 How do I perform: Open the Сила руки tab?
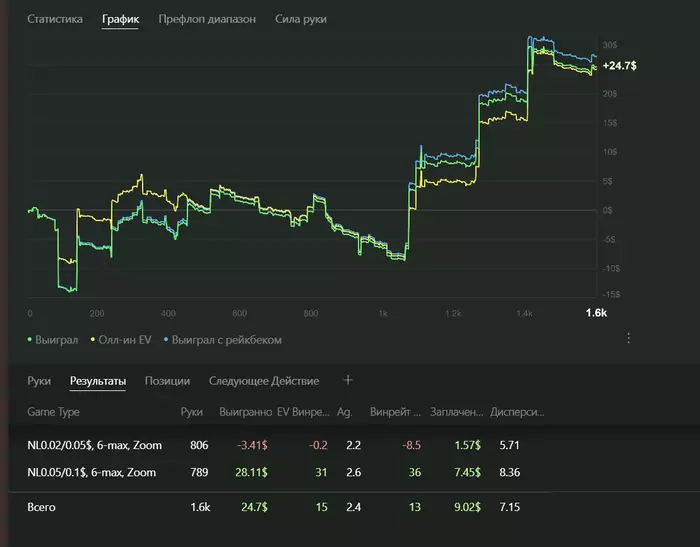click(301, 19)
